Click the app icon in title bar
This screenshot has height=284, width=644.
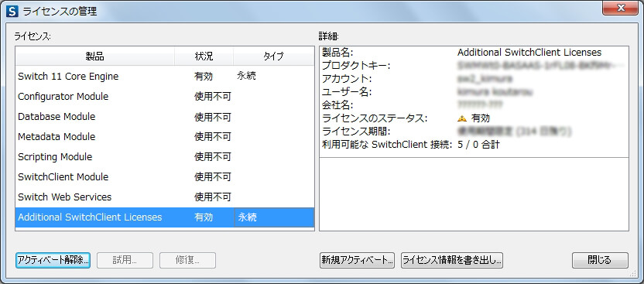tap(12, 11)
